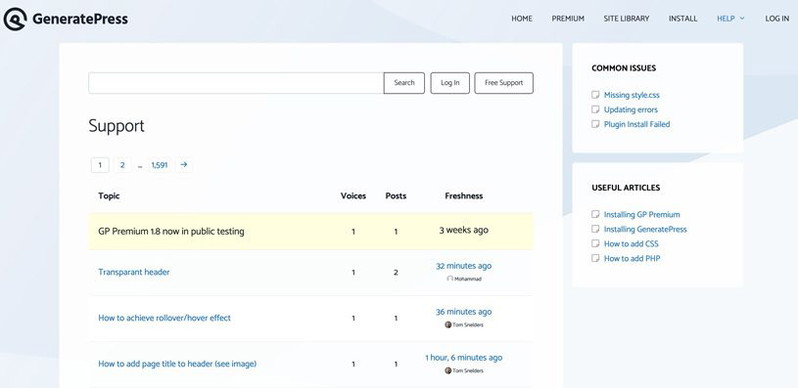Click the Useful Articles widget heading
This screenshot has width=798, height=388.
pos(625,187)
